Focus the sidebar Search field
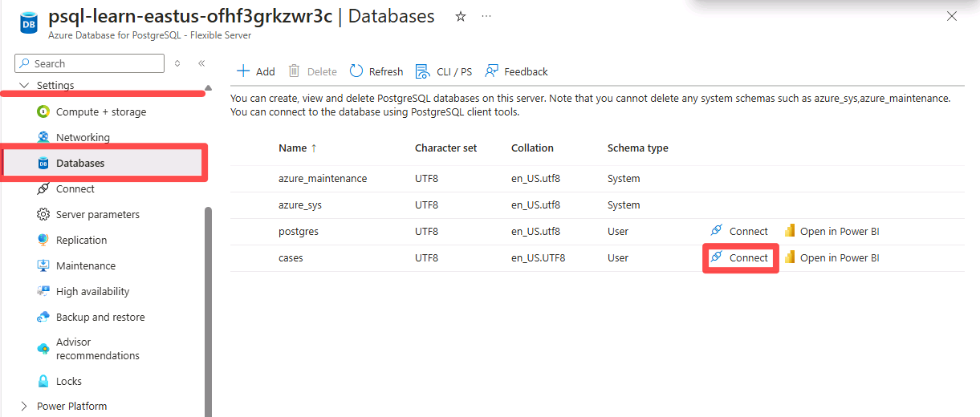Screen dimensions: 980x417 (89, 63)
